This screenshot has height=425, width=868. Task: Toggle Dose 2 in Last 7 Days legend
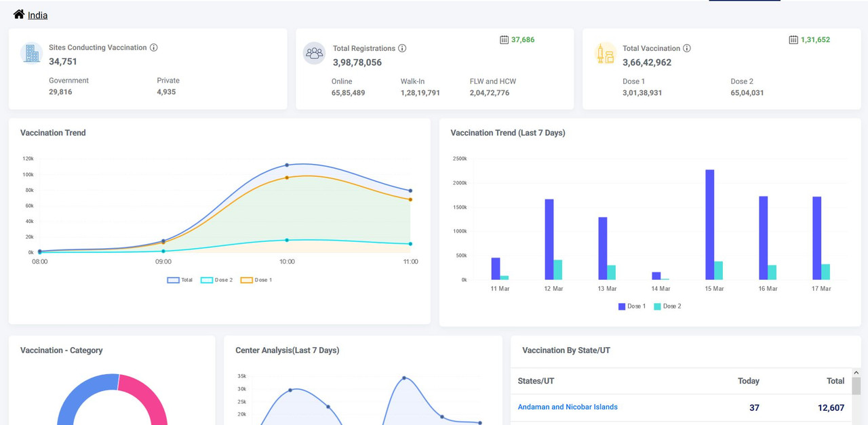[x=667, y=306]
